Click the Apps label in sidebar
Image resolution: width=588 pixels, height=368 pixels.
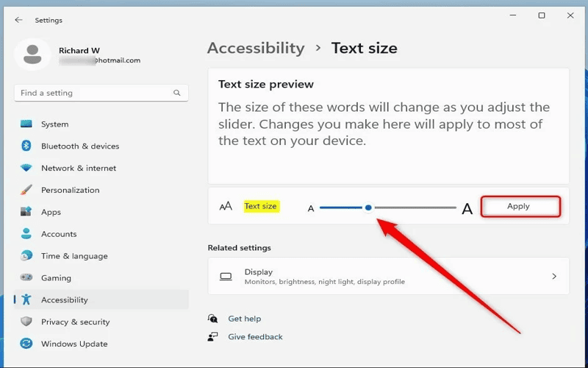point(51,212)
